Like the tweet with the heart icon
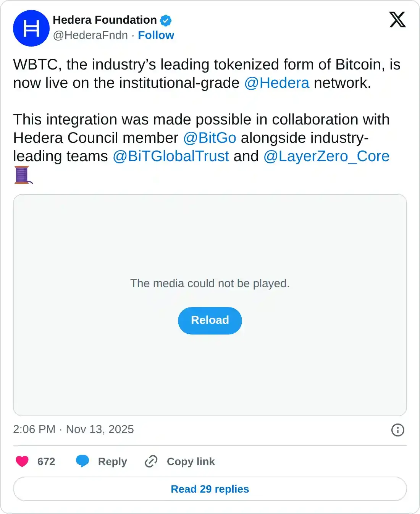420x514 pixels. 22,462
